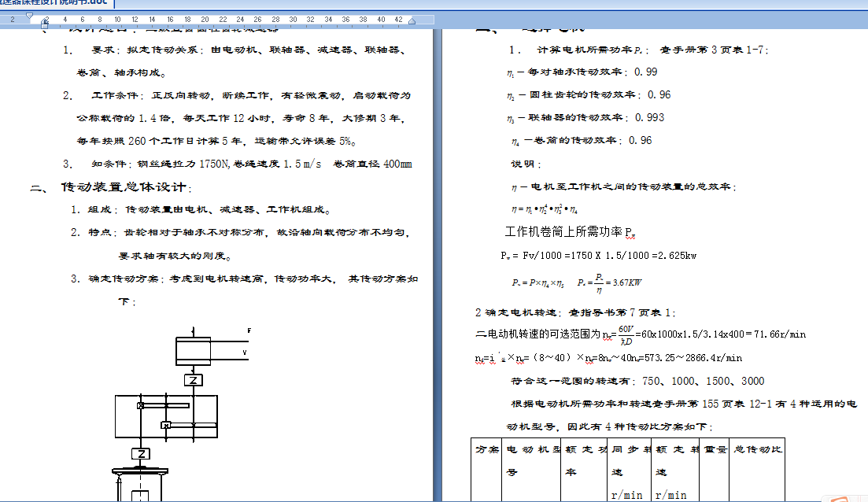
Task: Click the line 每对轴承传动效率：0.99
Action: (x=582, y=72)
